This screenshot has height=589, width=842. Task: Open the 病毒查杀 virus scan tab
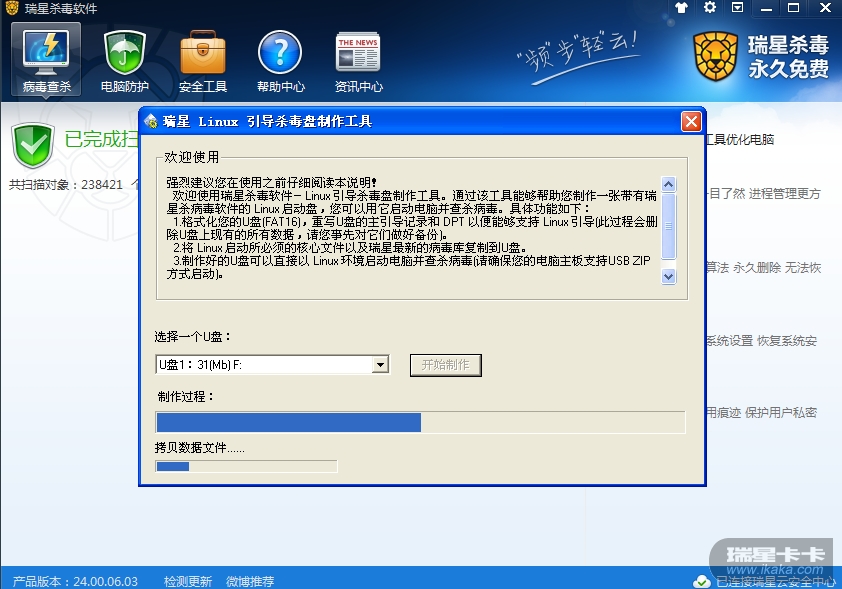[46, 60]
